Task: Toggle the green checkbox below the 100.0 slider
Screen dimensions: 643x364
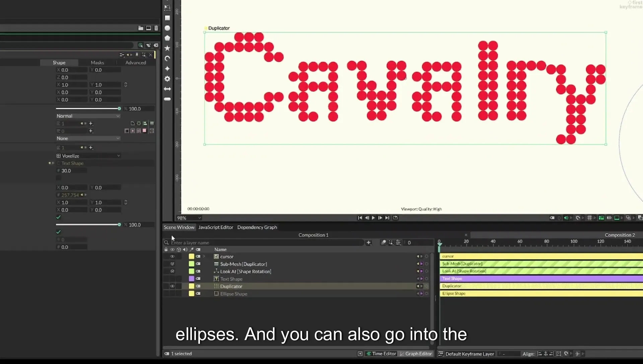Action: click(59, 232)
